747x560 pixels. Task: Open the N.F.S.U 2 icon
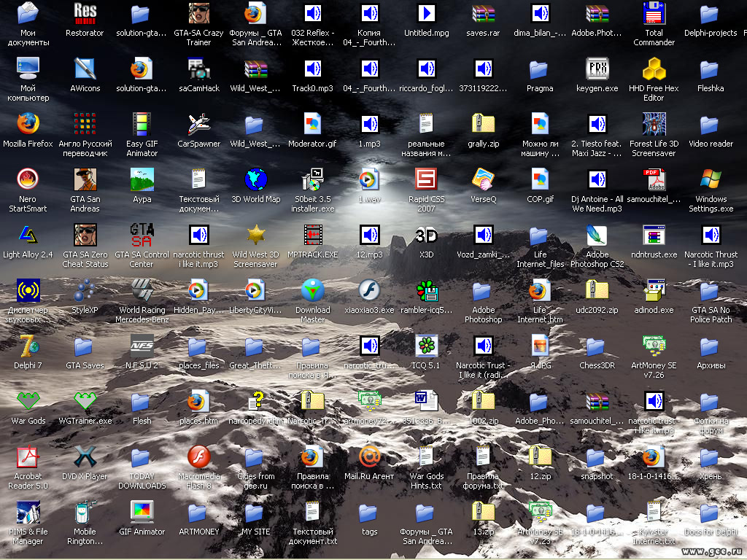click(142, 346)
